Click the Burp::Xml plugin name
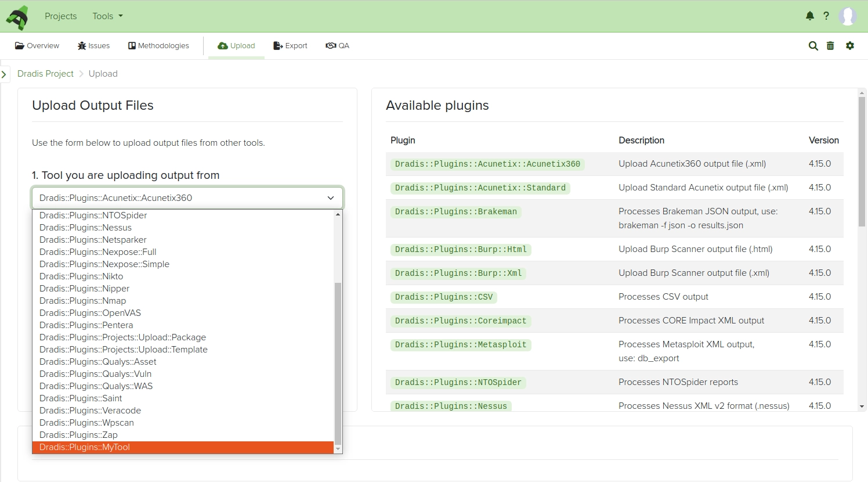 [x=458, y=274]
